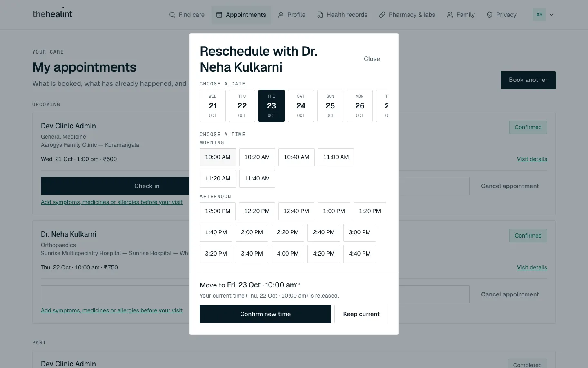Image resolution: width=588 pixels, height=368 pixels.
Task: Click the Profile person icon
Action: (x=281, y=15)
